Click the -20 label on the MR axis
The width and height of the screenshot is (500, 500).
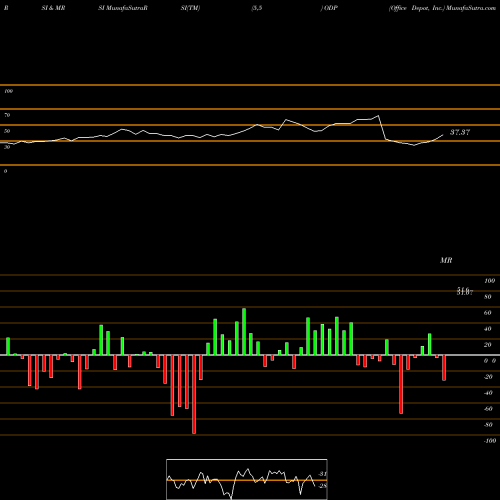pos(488,377)
